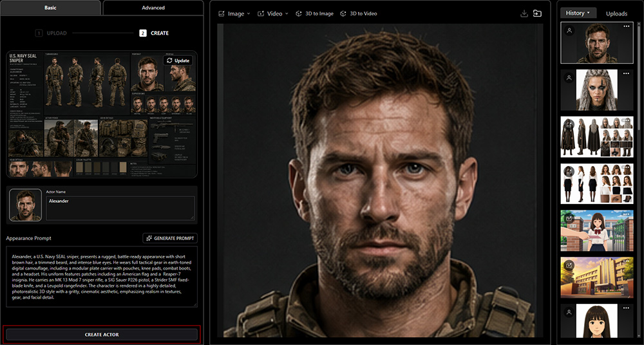Open the History dropdown
This screenshot has height=345, width=644.
tap(578, 13)
